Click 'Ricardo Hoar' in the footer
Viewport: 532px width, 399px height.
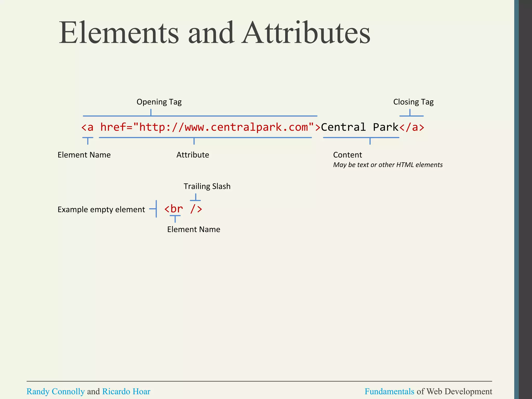pos(126,391)
